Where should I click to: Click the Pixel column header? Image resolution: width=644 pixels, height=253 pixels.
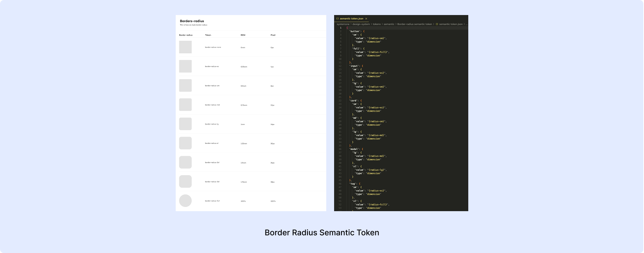click(x=273, y=35)
